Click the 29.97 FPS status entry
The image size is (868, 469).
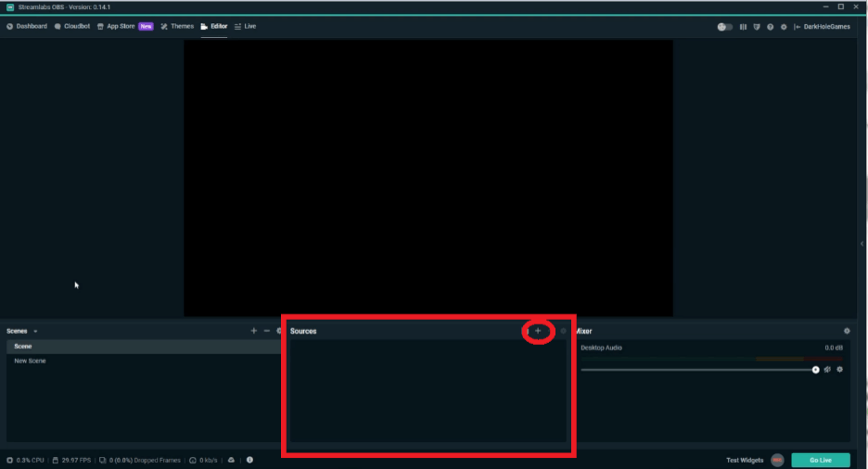point(72,460)
